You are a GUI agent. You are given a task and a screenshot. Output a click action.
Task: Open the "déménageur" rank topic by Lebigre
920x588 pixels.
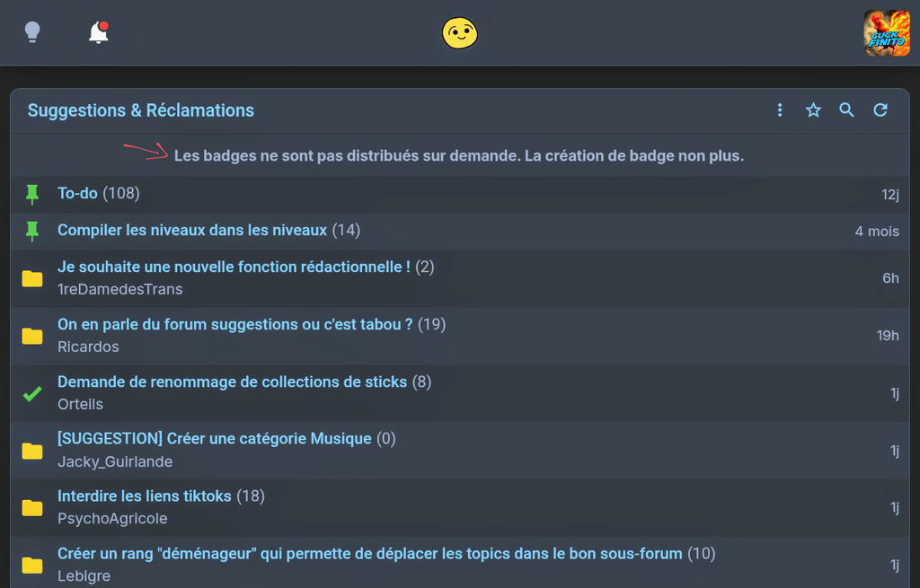tap(369, 553)
